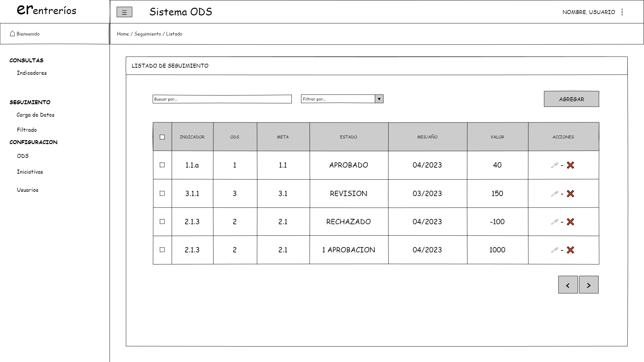
Task: Click the hamburger menu icon
Action: (x=124, y=12)
